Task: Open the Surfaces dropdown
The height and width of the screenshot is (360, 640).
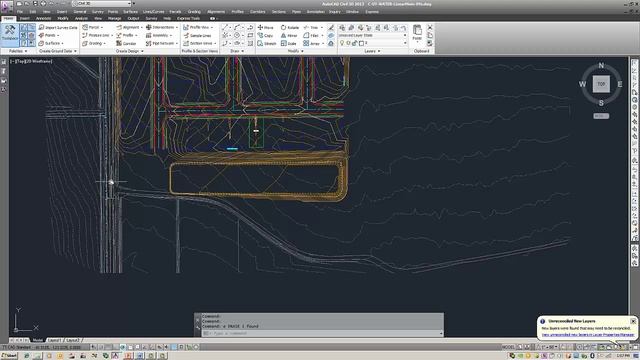Action: [x=51, y=43]
